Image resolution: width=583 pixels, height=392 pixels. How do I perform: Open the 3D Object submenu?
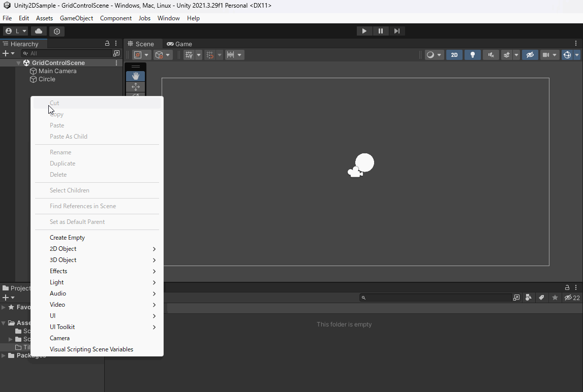click(97, 259)
